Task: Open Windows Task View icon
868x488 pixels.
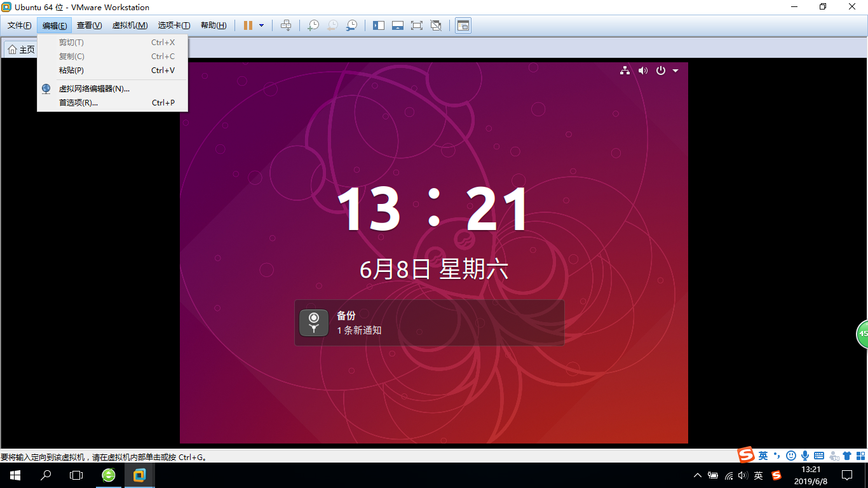Action: (76, 475)
